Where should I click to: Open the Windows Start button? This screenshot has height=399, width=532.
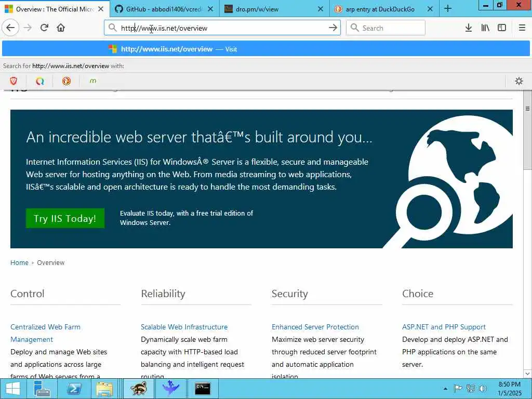pyautogui.click(x=13, y=389)
